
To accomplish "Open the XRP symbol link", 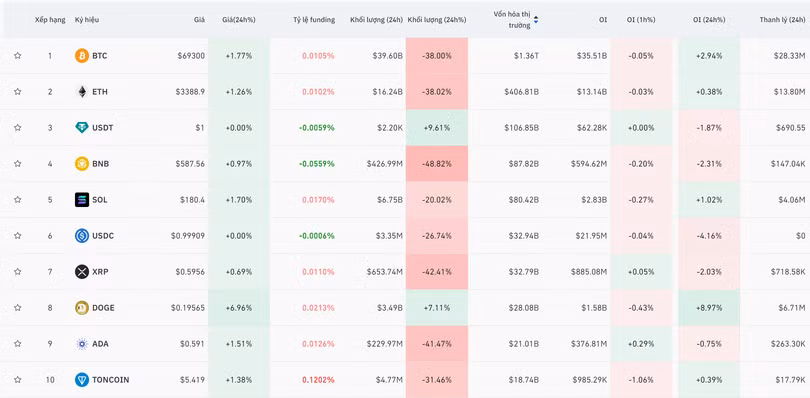I will point(100,272).
